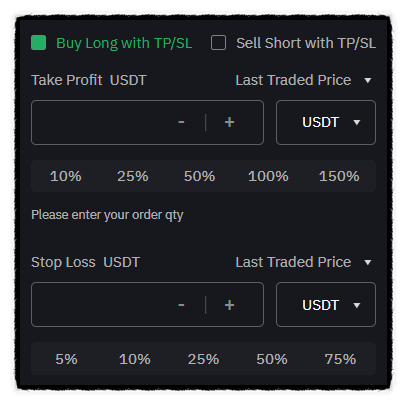Expand Stop Loss USDT unit dropdown
Viewport: 407px width, 405px height.
(326, 305)
